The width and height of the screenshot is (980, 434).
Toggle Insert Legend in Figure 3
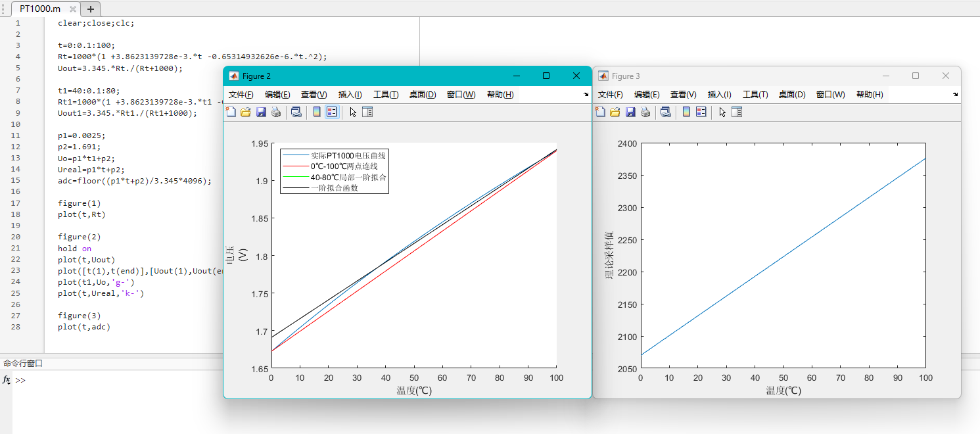[701, 112]
